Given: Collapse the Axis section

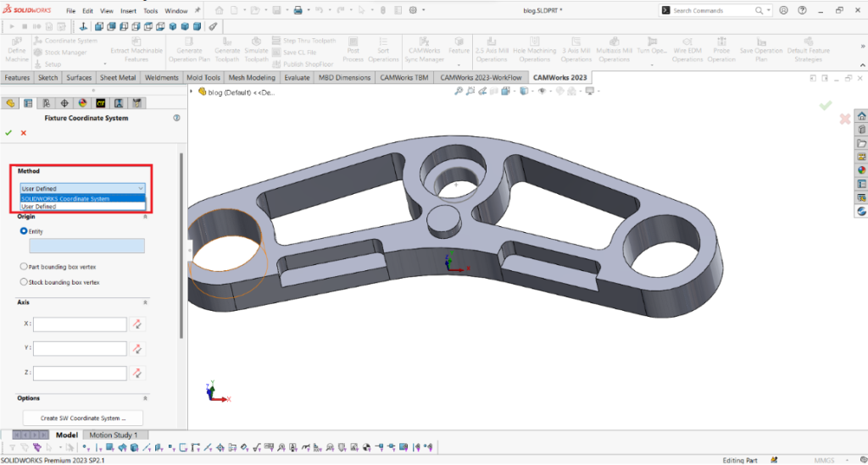Looking at the screenshot, I should (144, 302).
